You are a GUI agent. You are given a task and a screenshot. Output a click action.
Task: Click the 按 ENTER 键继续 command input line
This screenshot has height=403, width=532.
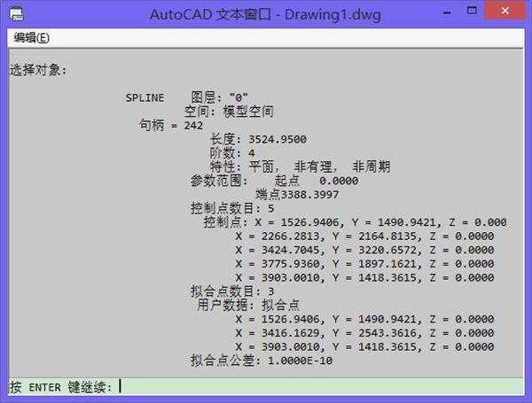point(266,386)
